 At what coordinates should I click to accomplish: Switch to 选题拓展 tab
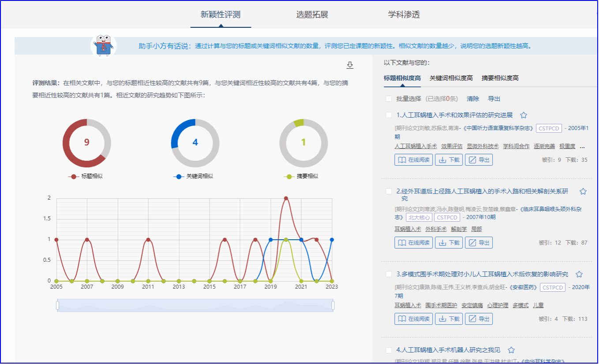click(x=312, y=15)
